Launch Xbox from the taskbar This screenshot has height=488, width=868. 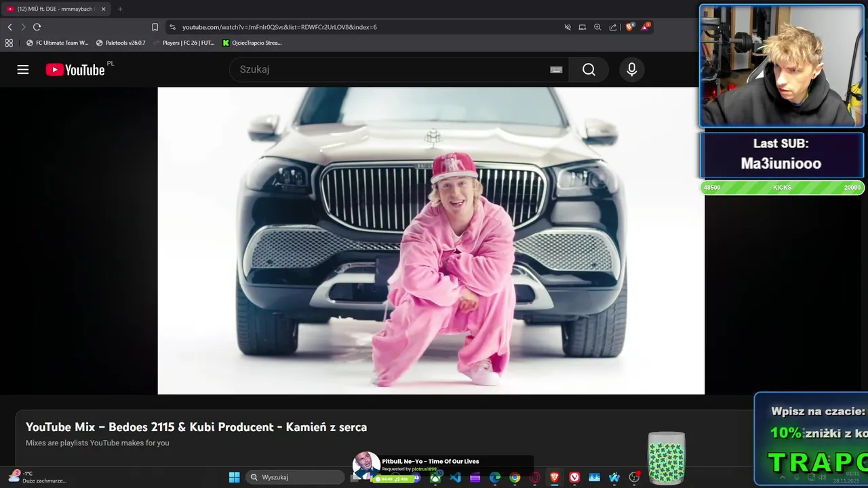[x=435, y=477]
